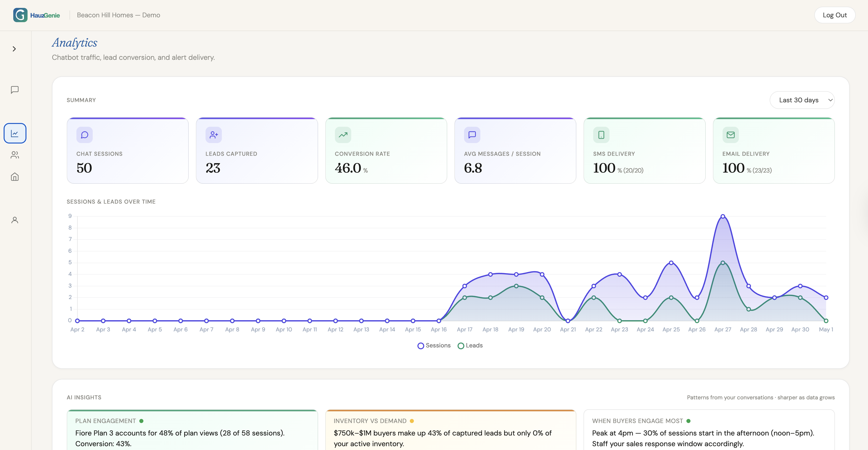Click the Sessions data point on Apr 25
Viewport: 868px width, 450px height.
pyautogui.click(x=671, y=263)
